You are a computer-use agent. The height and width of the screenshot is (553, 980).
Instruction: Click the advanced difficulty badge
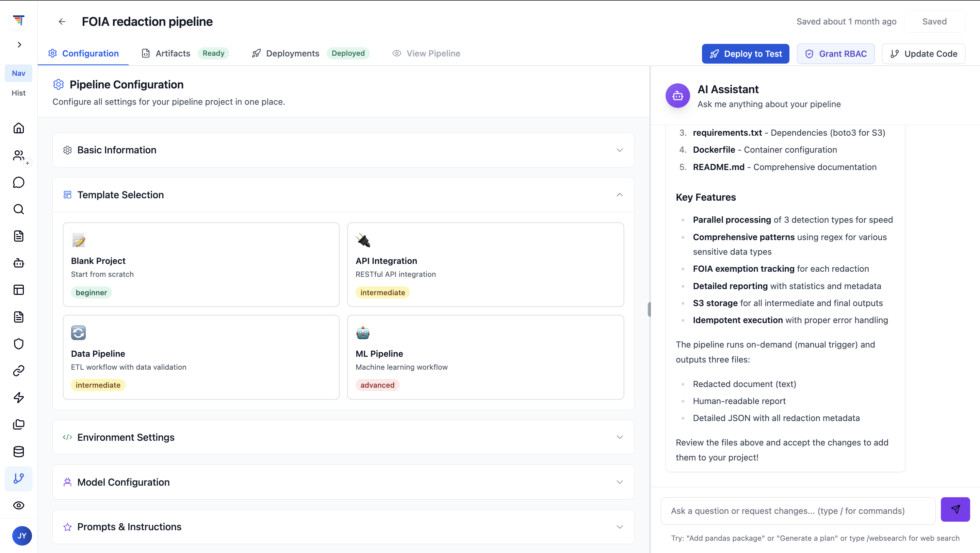(x=377, y=385)
